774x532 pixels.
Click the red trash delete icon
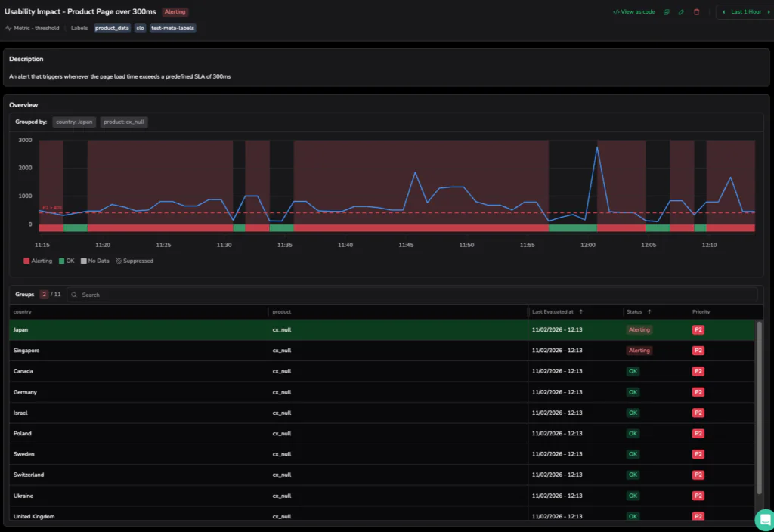[697, 12]
